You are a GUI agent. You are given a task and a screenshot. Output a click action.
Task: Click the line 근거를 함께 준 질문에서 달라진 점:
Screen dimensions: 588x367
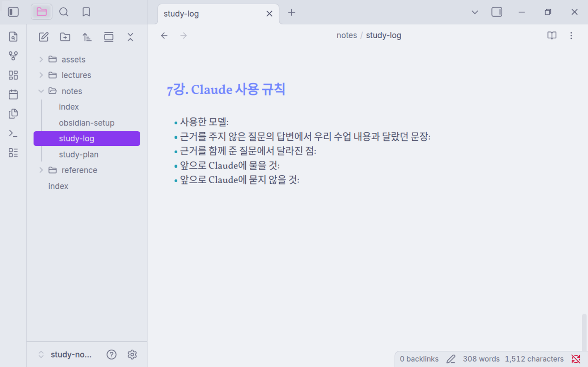pos(248,151)
